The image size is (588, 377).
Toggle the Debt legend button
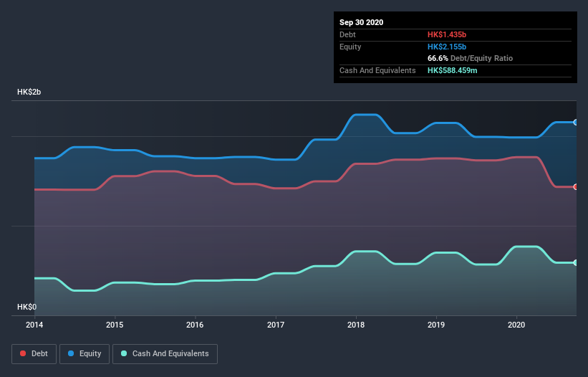pos(34,354)
